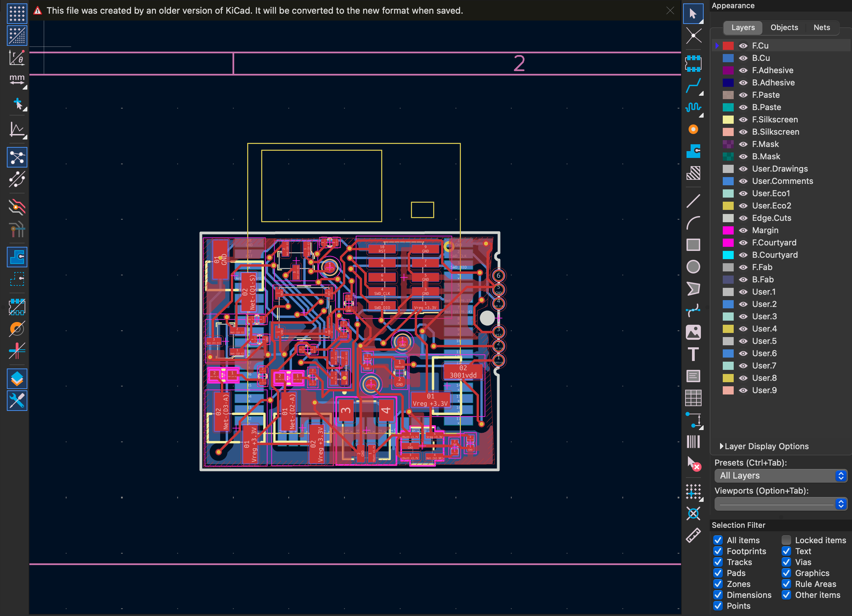Uncheck the Points selection filter

click(718, 605)
